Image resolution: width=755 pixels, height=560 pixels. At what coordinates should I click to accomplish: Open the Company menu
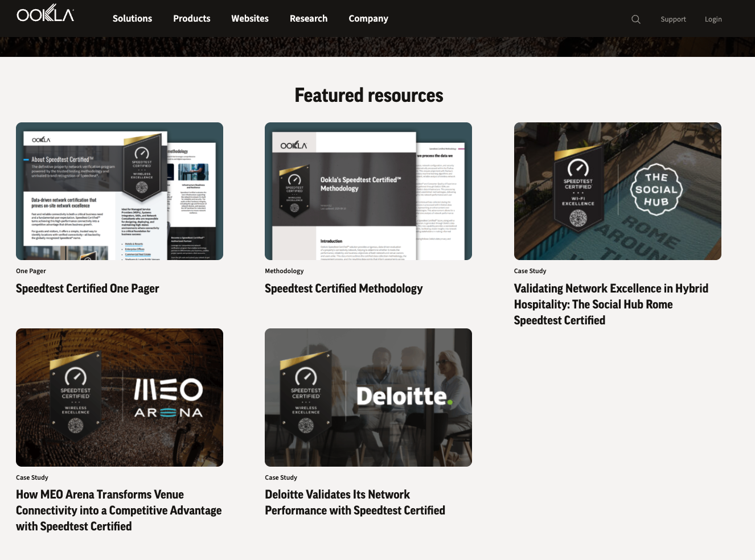(368, 19)
